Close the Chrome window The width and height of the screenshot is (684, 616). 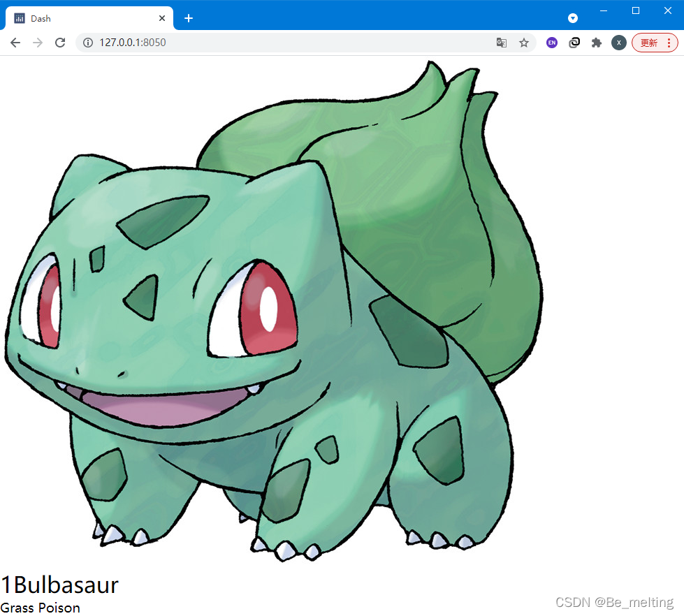point(668,10)
